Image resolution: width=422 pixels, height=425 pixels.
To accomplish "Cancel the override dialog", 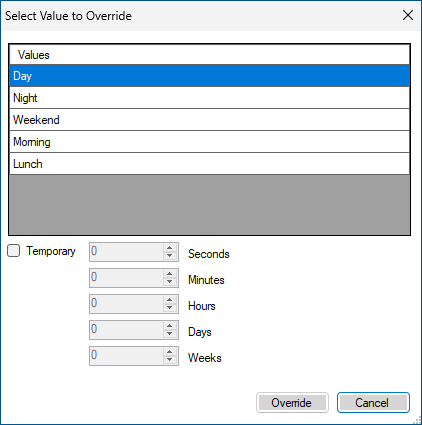I will 373,403.
